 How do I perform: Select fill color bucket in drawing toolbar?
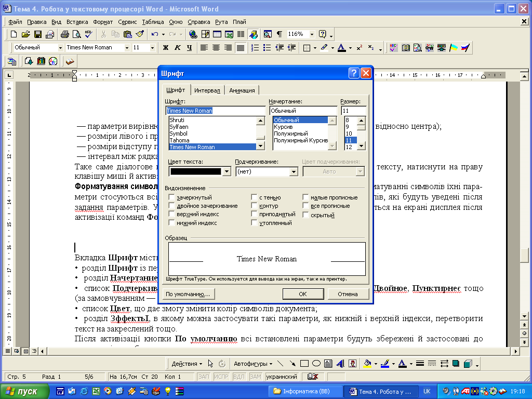click(367, 364)
